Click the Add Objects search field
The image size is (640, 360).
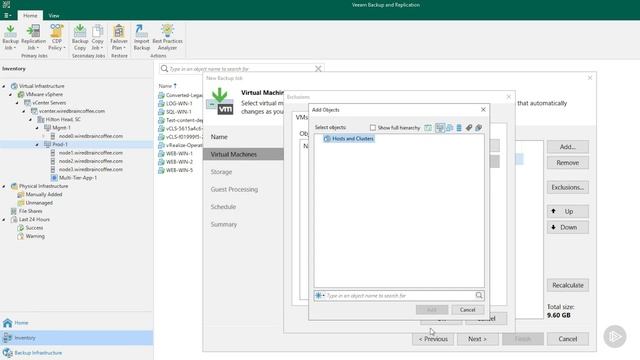pyautogui.click(x=399, y=295)
